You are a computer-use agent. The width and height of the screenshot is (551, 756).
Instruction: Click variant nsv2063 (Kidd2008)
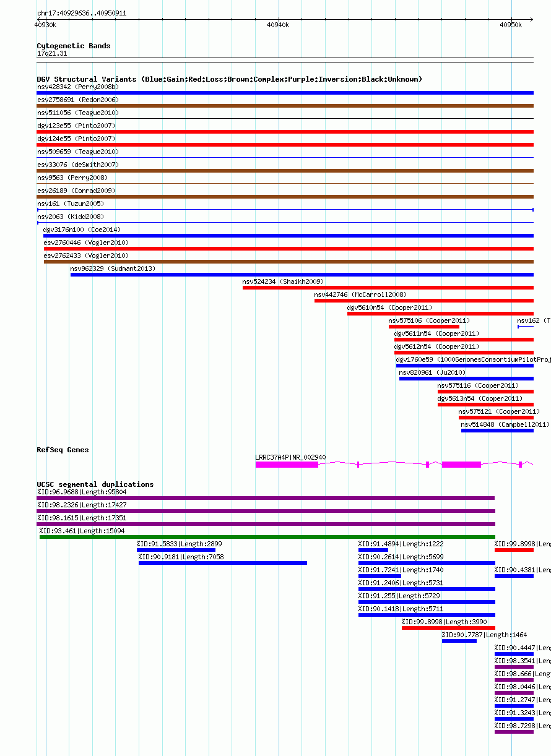tap(285, 222)
